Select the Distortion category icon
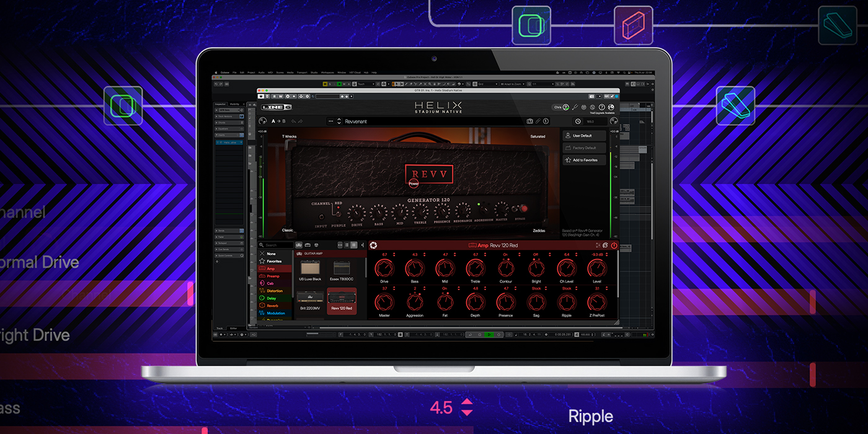Viewport: 868px width, 434px height. point(262,291)
